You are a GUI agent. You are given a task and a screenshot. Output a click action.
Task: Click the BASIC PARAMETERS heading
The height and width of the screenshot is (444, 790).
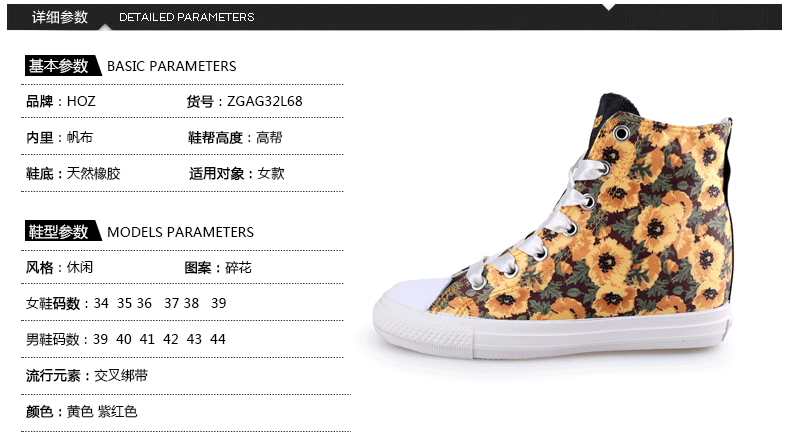(x=171, y=66)
